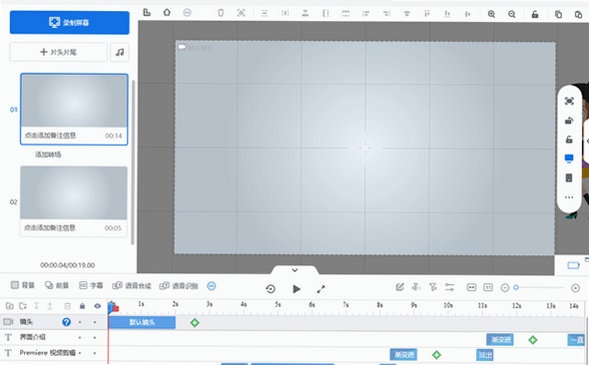Open the three-dots more menu in the right panel
The height and width of the screenshot is (365, 589).
point(569,197)
